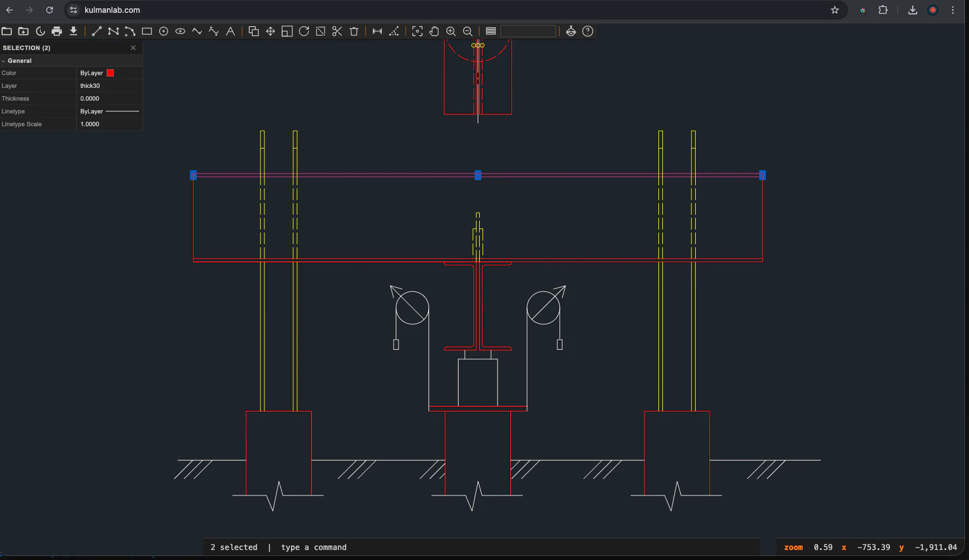This screenshot has height=560, width=969.
Task: Toggle dark mode with the moon icon
Action: click(41, 31)
